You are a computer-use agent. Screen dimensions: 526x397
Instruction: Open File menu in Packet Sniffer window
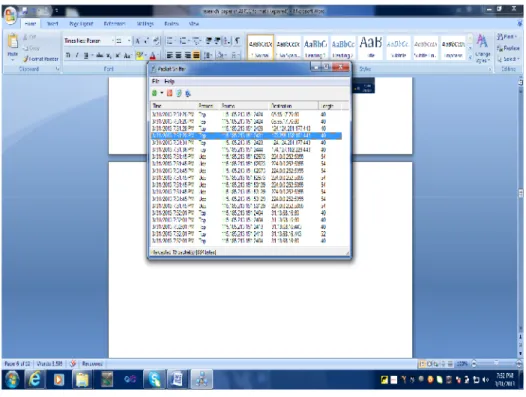(x=155, y=82)
